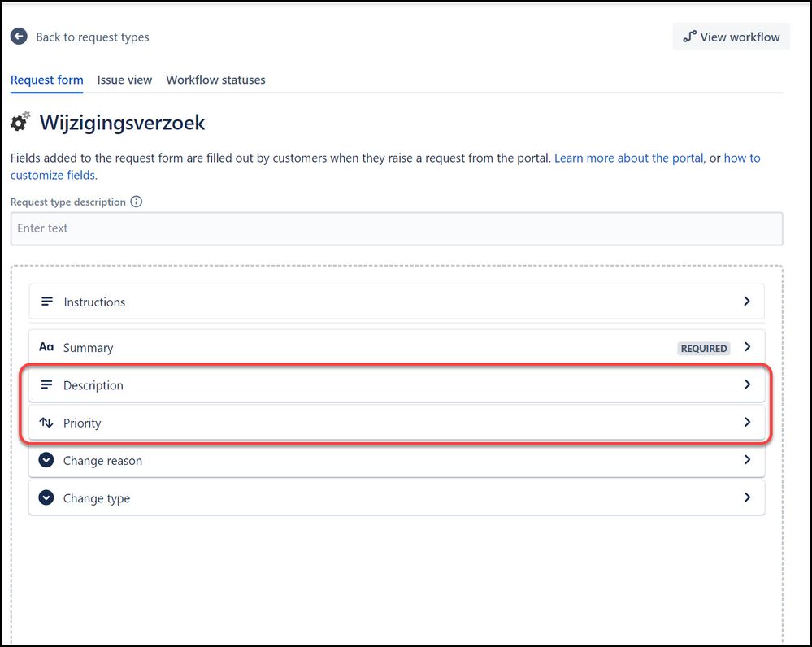
Task: Expand the Instructions field chevron
Action: tap(747, 302)
